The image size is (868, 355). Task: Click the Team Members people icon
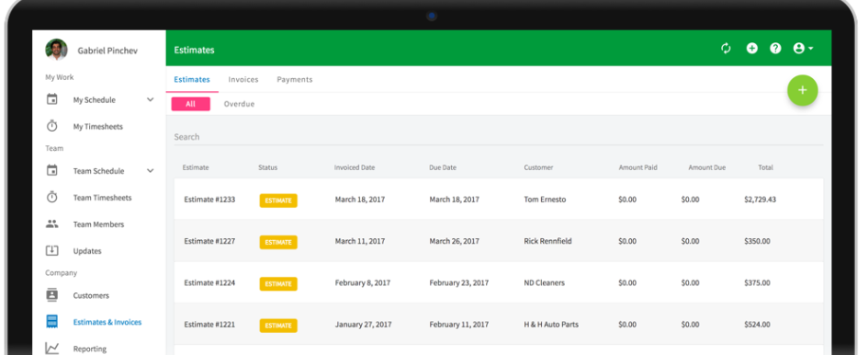coord(52,224)
